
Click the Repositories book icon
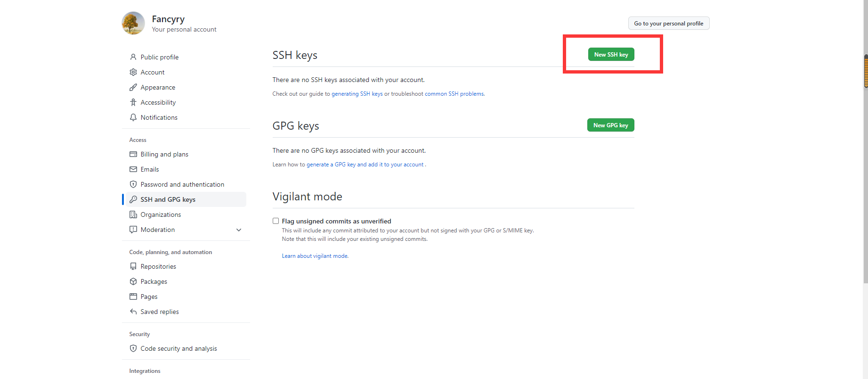(133, 266)
